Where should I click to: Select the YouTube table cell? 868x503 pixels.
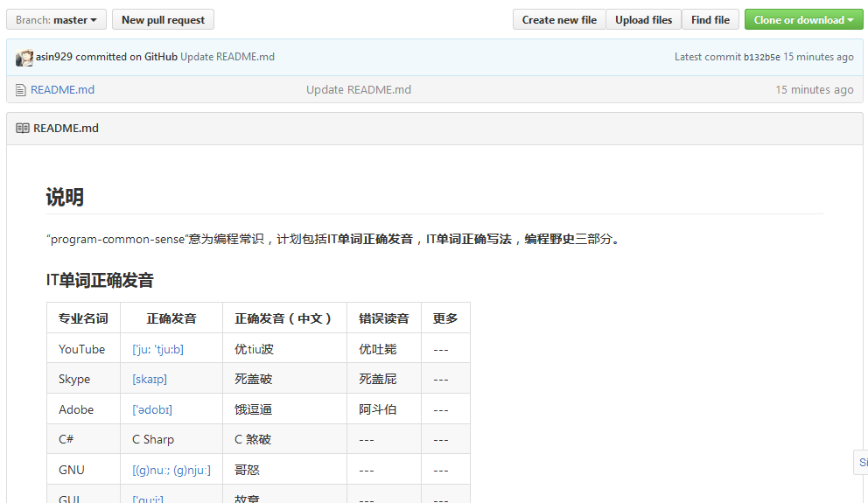point(84,349)
